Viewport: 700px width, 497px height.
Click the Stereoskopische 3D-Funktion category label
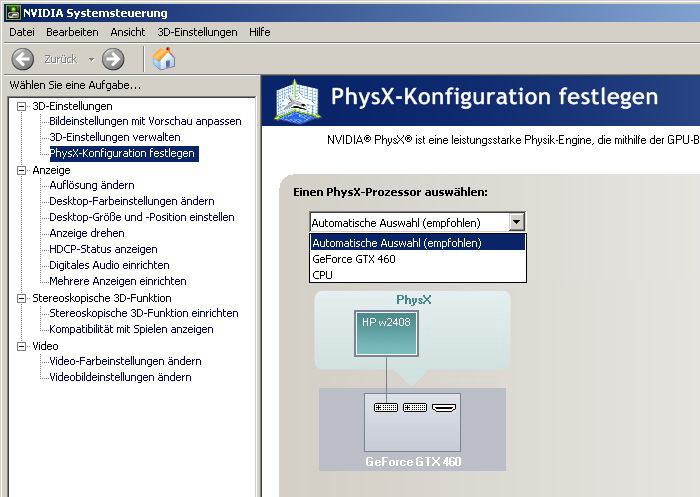(x=102, y=298)
